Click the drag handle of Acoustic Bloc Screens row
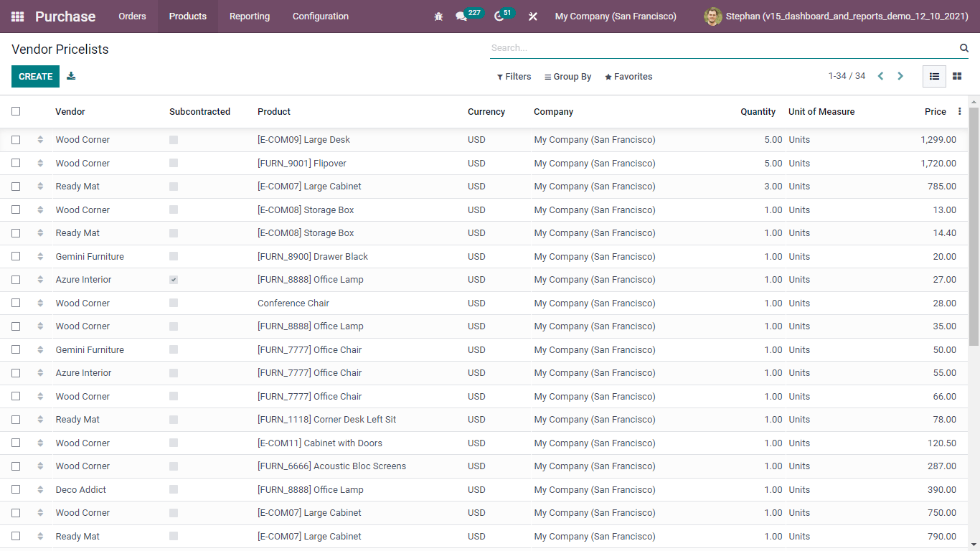This screenshot has height=551, width=980. coord(40,466)
